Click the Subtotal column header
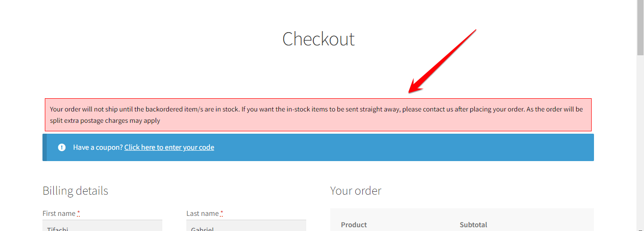The width and height of the screenshot is (644, 231). [x=473, y=225]
